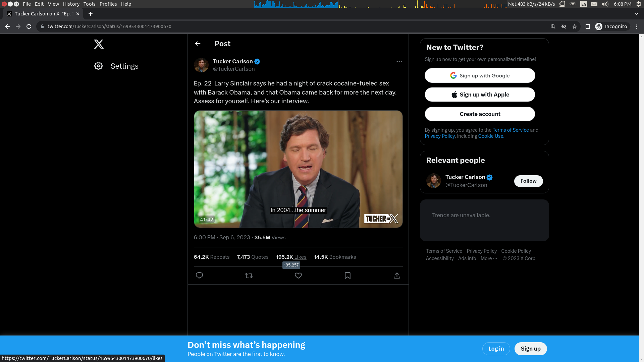
Task: Play the Tucker interview video thumbnail
Action: 298,169
